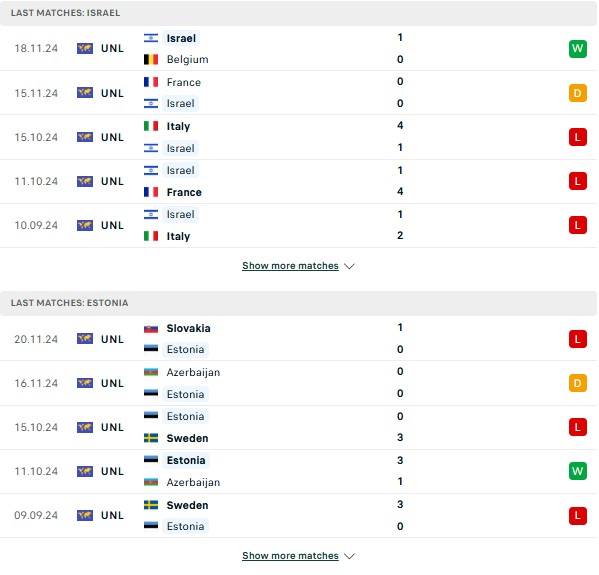The image size is (599, 575).
Task: Click the UNL competition icon for 18.11.24
Action: (85, 49)
